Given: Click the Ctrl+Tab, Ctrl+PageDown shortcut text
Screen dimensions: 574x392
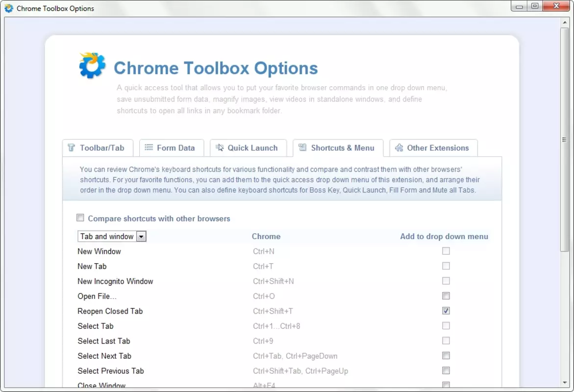Looking at the screenshot, I should click(295, 356).
